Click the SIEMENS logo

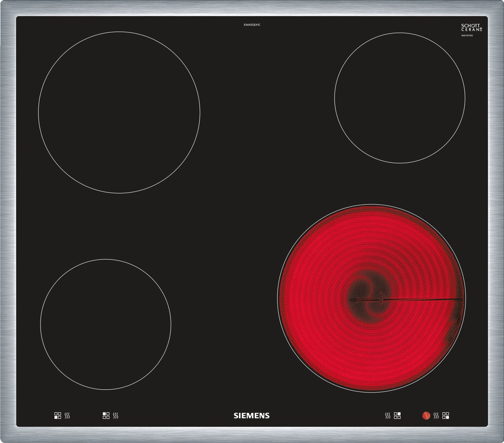(x=252, y=415)
